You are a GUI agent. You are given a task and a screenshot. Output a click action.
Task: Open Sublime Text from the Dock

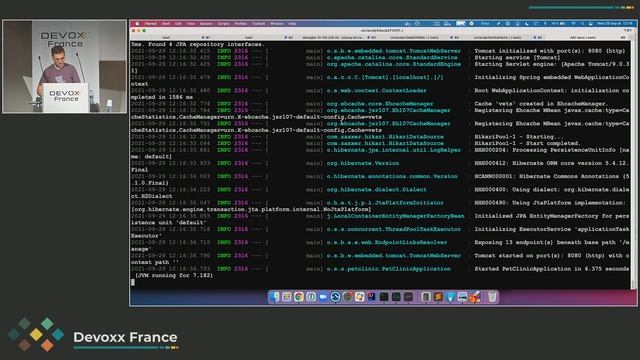(x=438, y=297)
